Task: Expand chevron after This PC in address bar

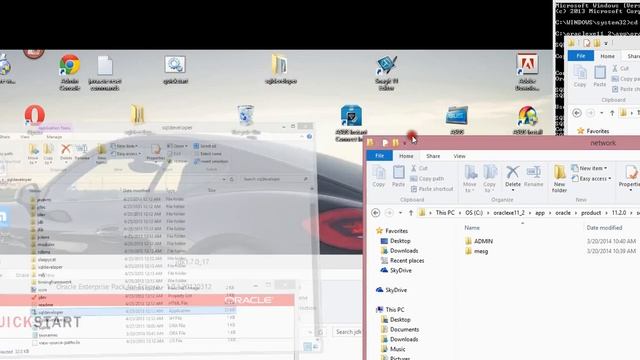Action: pos(460,213)
